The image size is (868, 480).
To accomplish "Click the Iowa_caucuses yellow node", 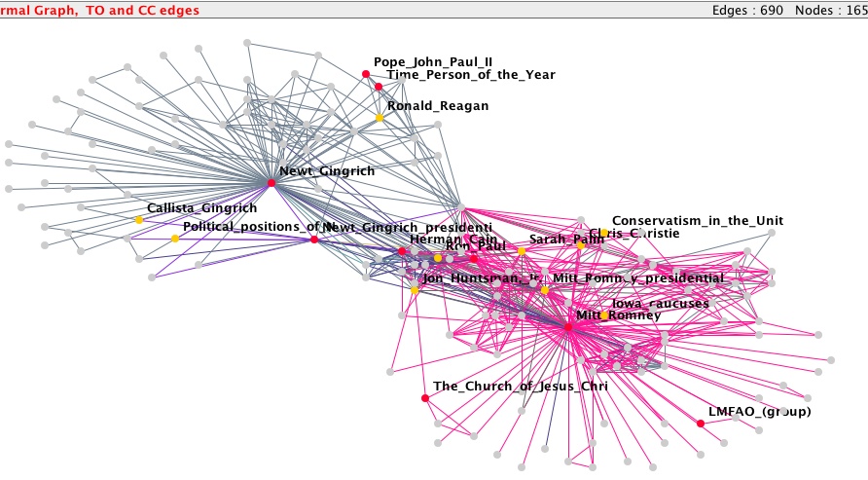I will pyautogui.click(x=604, y=315).
